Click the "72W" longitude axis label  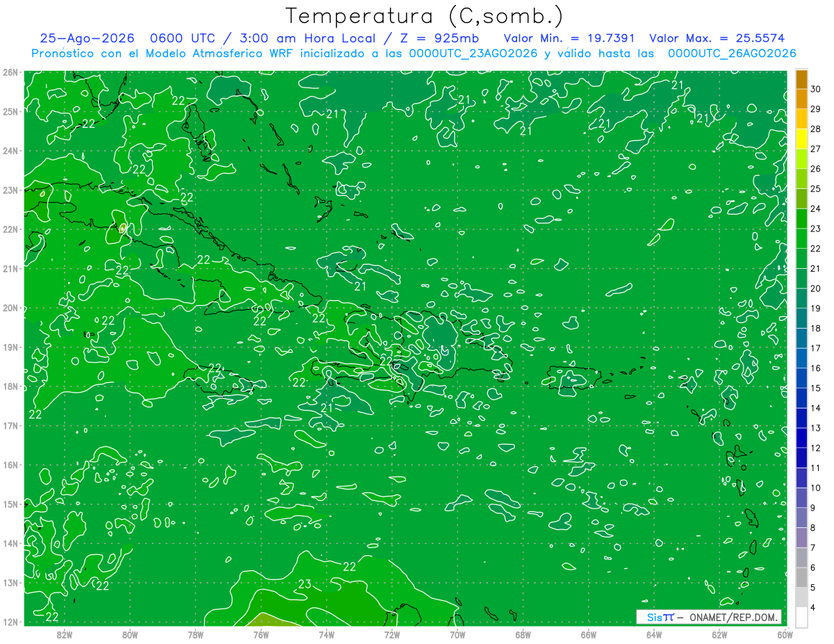(x=392, y=634)
